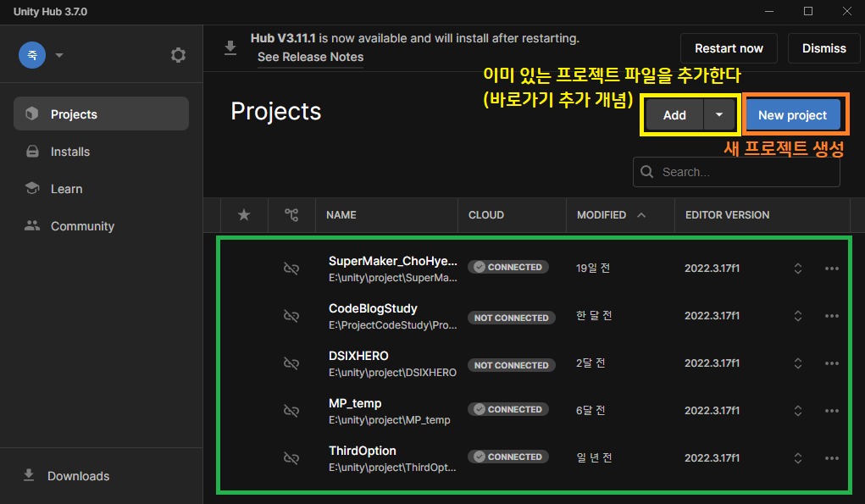Sort projects by MODIFIED column
The image size is (865, 504).
602,215
